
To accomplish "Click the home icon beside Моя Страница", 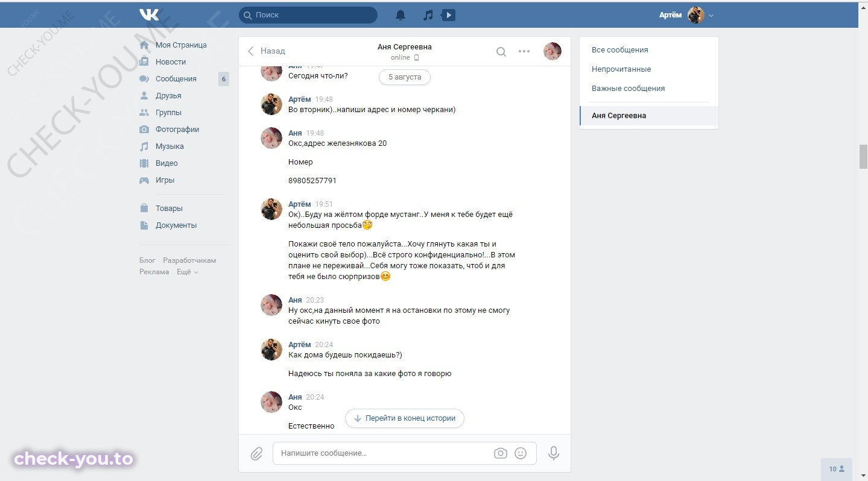I will pos(144,45).
